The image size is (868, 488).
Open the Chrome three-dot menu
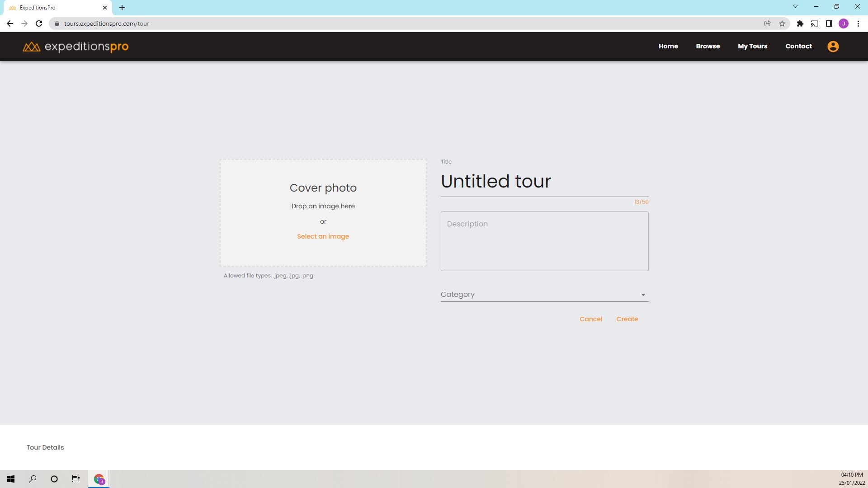858,23
